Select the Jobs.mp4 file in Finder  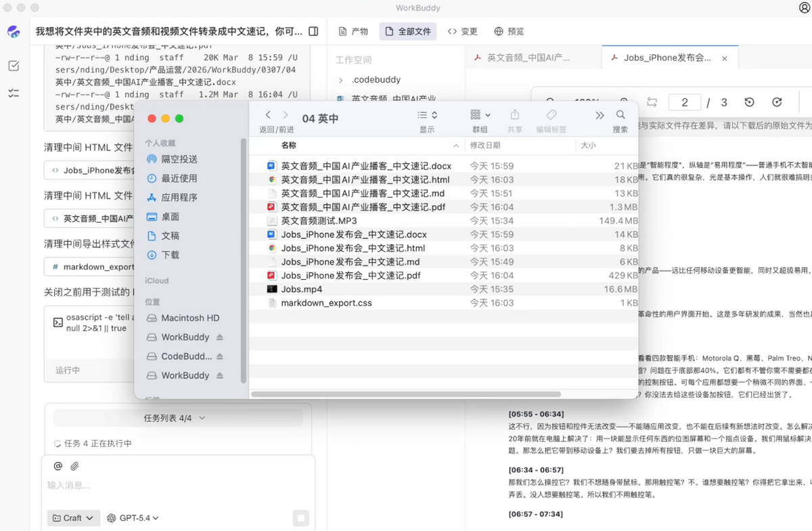(302, 289)
